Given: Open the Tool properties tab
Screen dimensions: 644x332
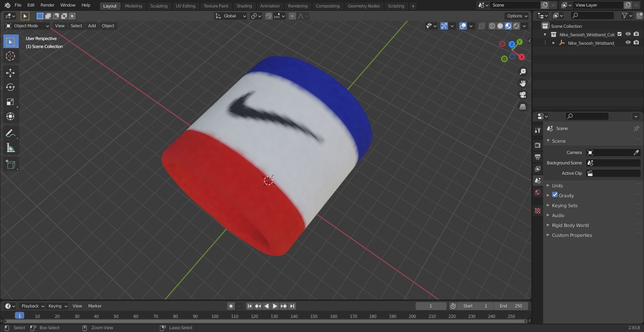Looking at the screenshot, I should [537, 130].
